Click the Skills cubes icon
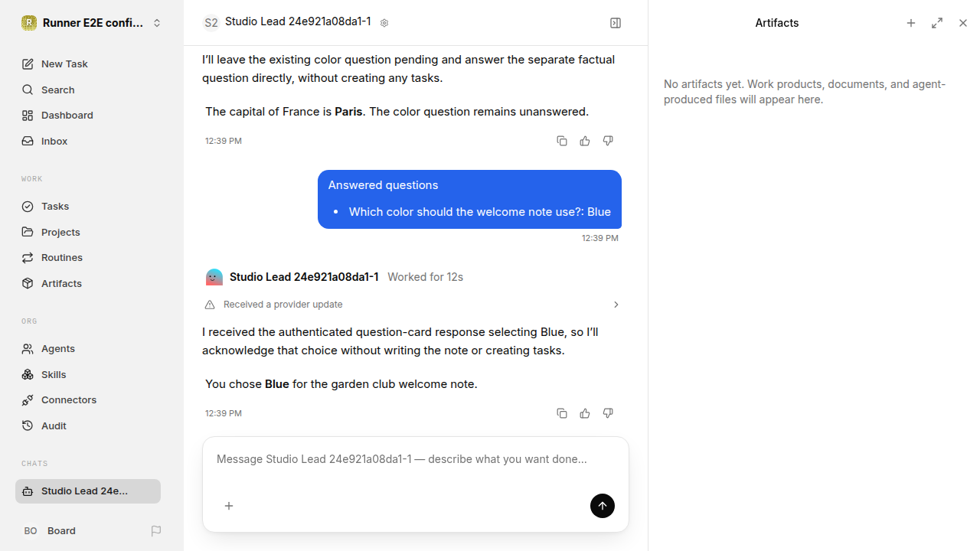980x551 pixels. point(28,374)
